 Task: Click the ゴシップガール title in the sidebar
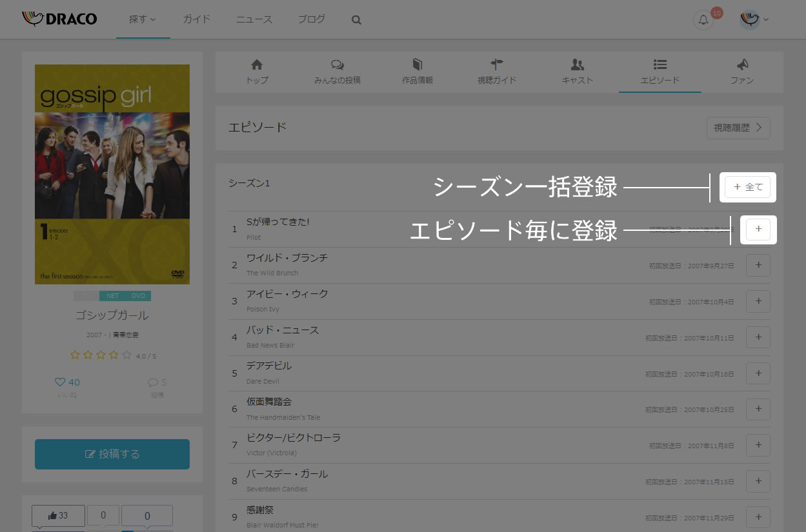tap(112, 315)
